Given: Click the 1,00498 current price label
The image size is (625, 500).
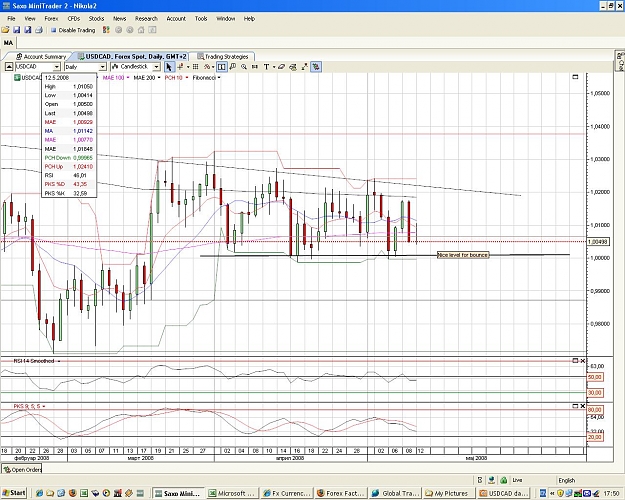Looking at the screenshot, I should pyautogui.click(x=598, y=242).
